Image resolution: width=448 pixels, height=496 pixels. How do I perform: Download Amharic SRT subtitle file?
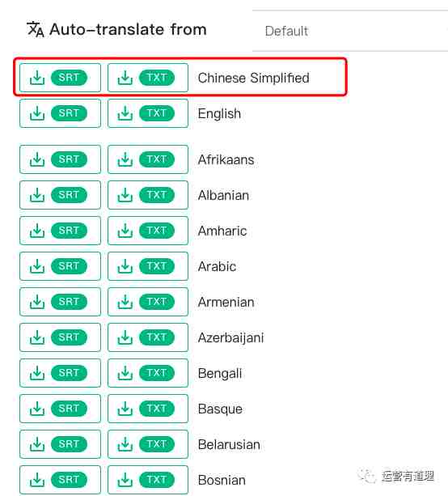(x=60, y=231)
